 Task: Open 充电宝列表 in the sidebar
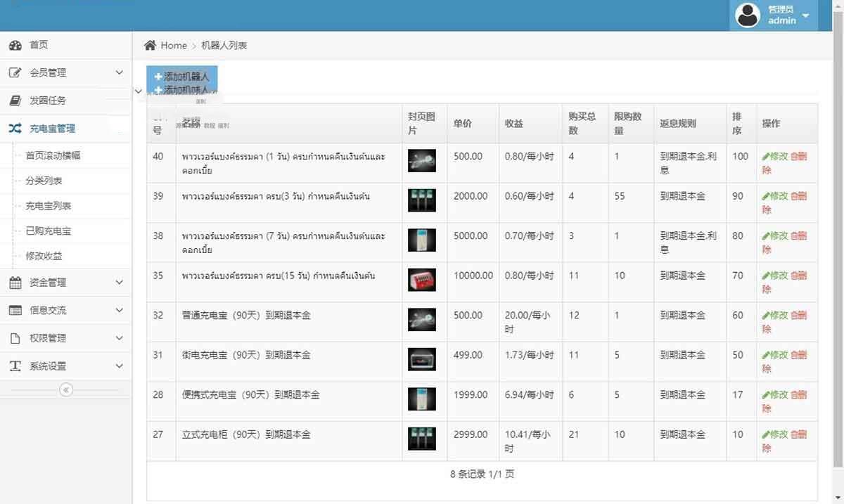click(49, 206)
